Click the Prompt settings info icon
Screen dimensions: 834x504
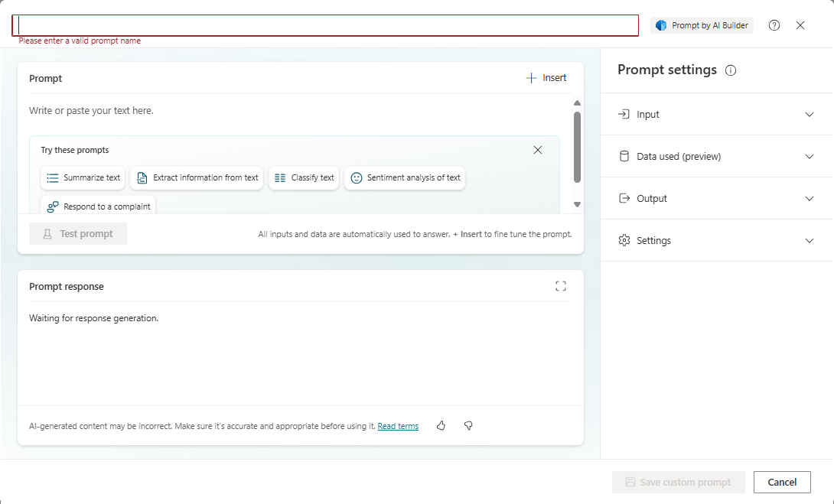pyautogui.click(x=731, y=70)
